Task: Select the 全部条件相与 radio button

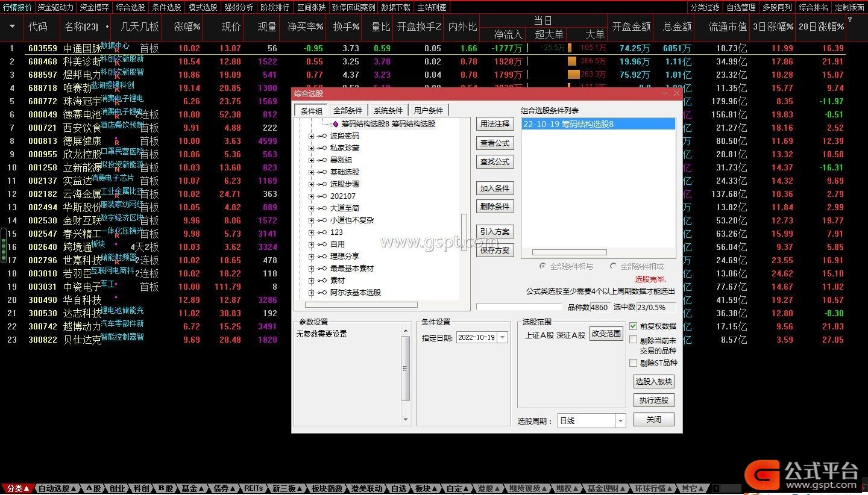Action: (543, 266)
